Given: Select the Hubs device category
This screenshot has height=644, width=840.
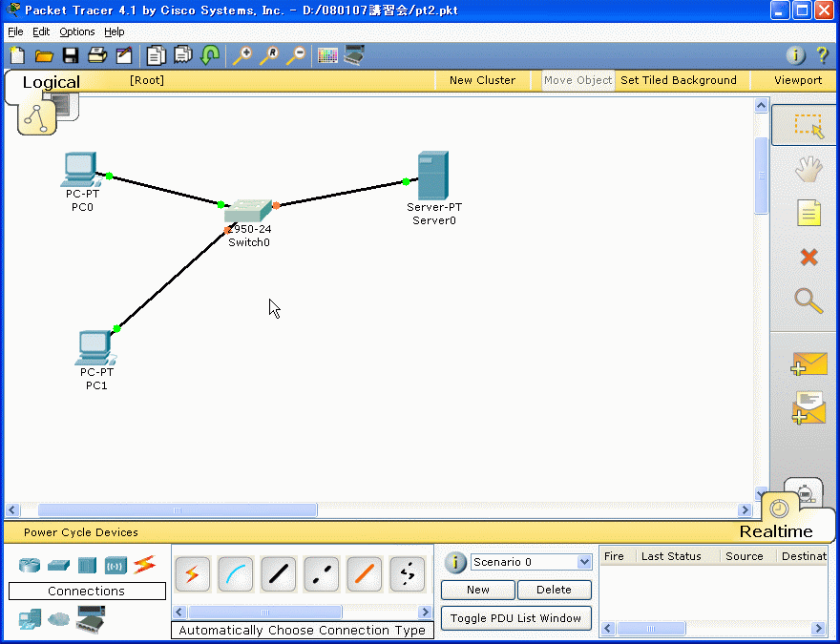Looking at the screenshot, I should click(x=87, y=566).
